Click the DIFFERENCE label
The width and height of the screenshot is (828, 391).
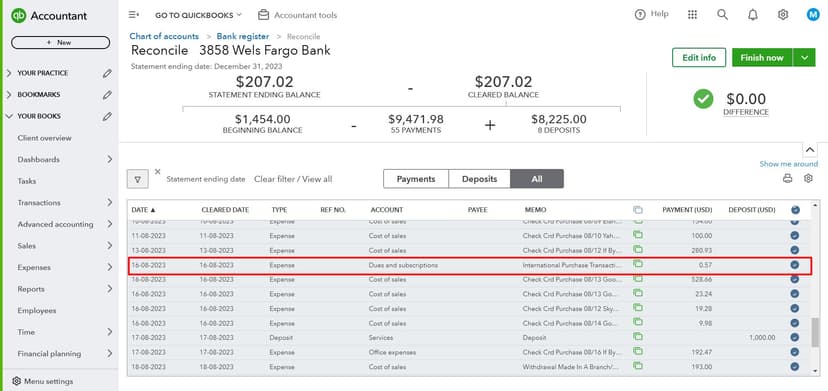746,113
